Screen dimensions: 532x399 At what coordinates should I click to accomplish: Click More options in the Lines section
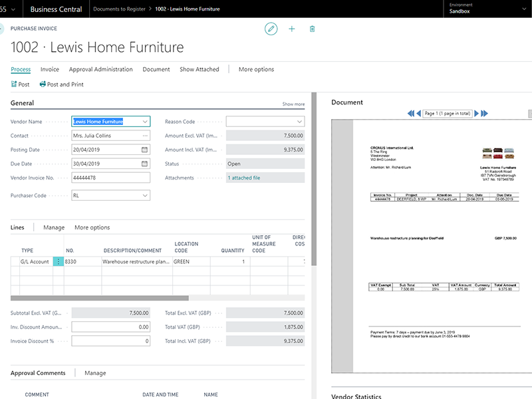point(92,227)
